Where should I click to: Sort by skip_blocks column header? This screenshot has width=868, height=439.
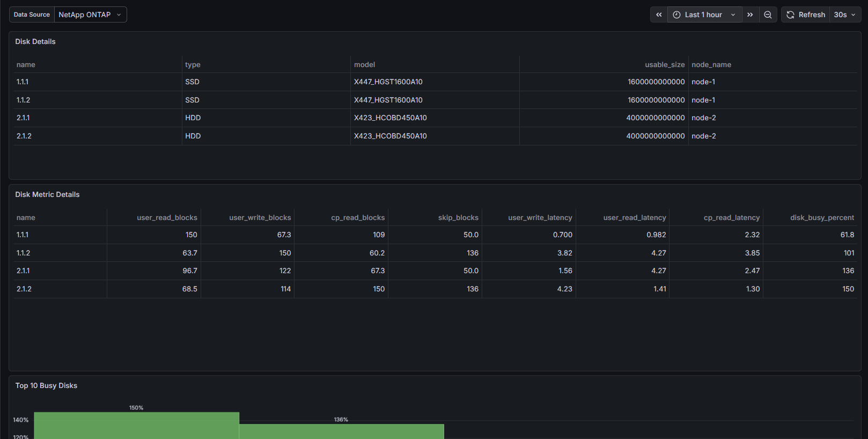tap(458, 217)
